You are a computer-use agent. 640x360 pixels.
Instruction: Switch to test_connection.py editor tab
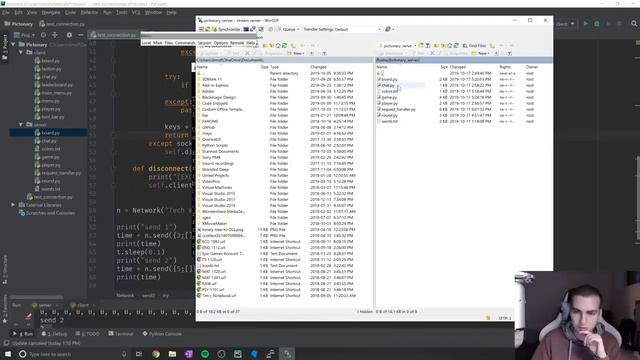[x=114, y=35]
